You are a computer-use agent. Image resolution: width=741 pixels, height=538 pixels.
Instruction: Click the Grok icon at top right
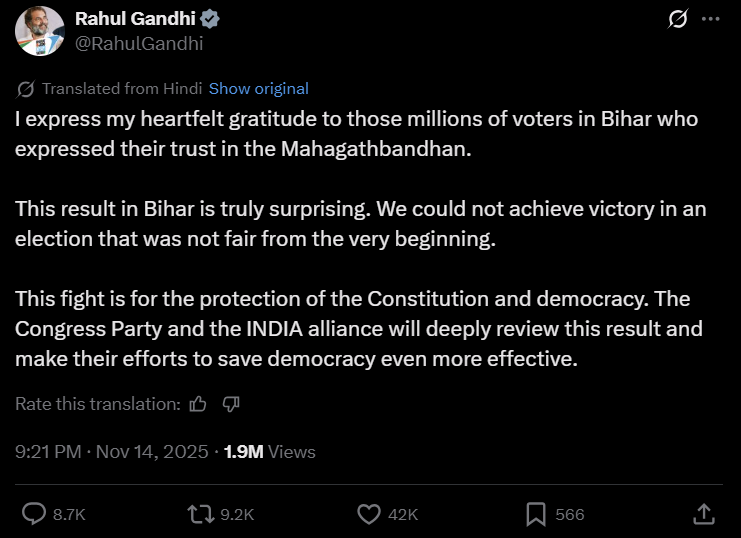click(677, 19)
